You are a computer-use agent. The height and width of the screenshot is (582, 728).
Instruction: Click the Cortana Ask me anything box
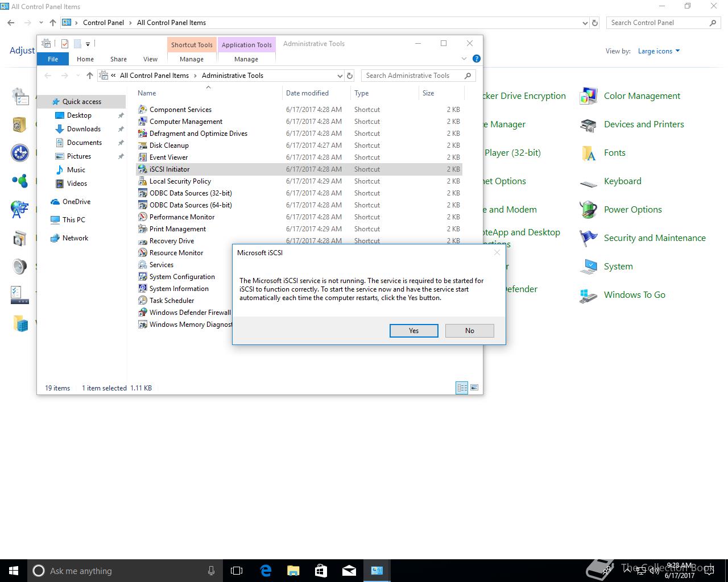125,571
